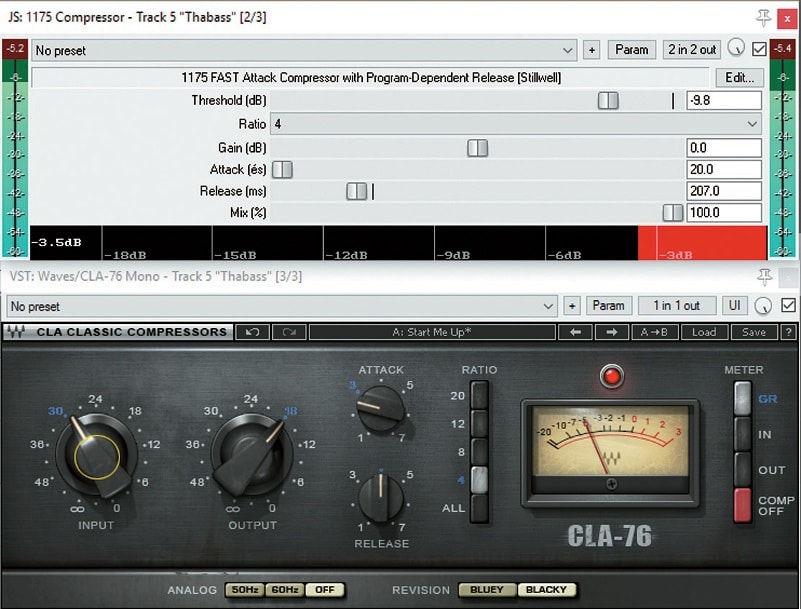This screenshot has width=801, height=609.
Task: Select ratio 12 button on CLA-76
Action: [479, 424]
